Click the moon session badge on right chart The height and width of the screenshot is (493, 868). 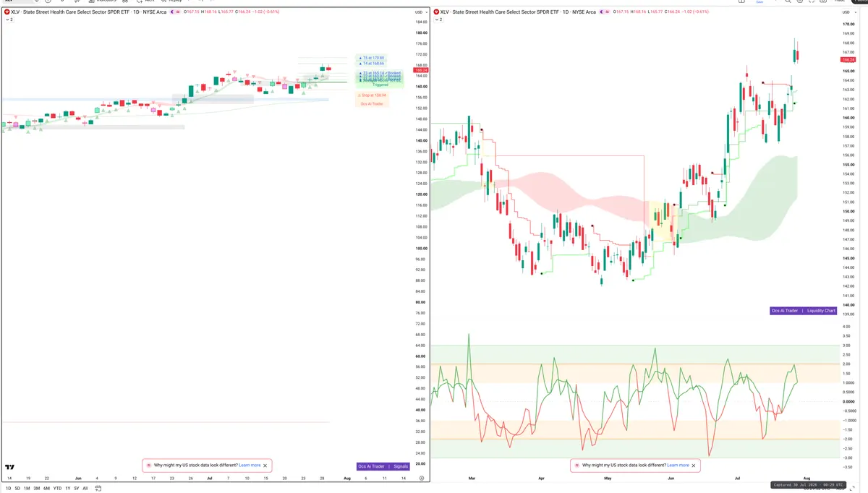point(602,12)
